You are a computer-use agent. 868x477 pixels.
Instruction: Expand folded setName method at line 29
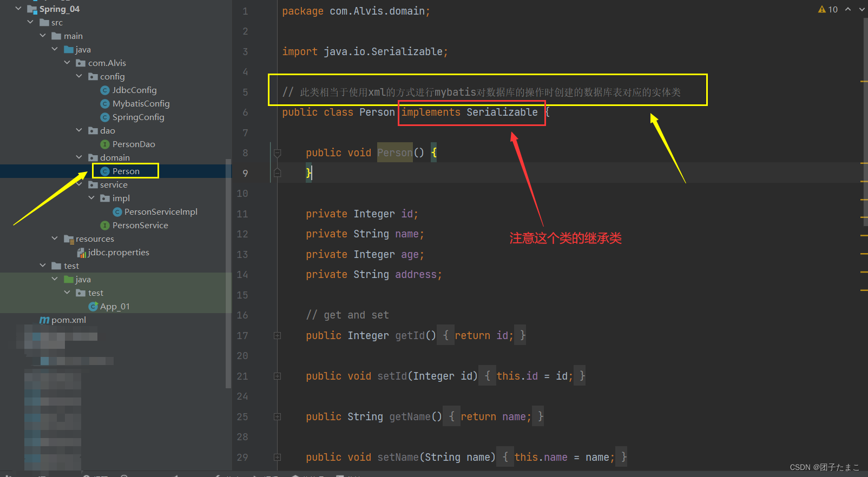click(277, 458)
